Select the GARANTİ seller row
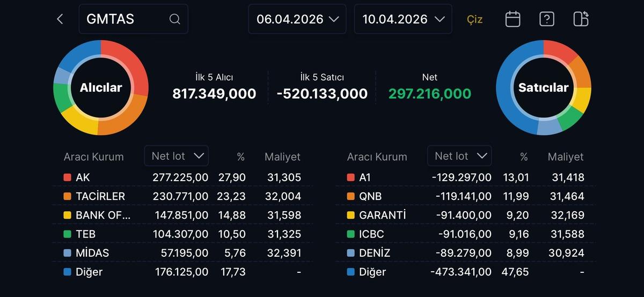Image resolution: width=644 pixels, height=297 pixels. 465,216
